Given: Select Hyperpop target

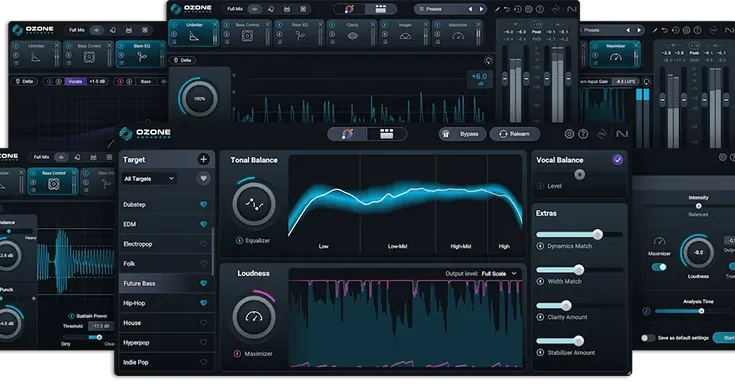Looking at the screenshot, I should point(166,342).
